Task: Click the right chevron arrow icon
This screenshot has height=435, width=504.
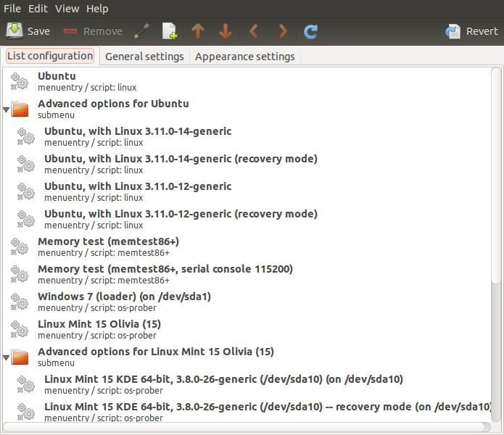Action: pyautogui.click(x=283, y=31)
